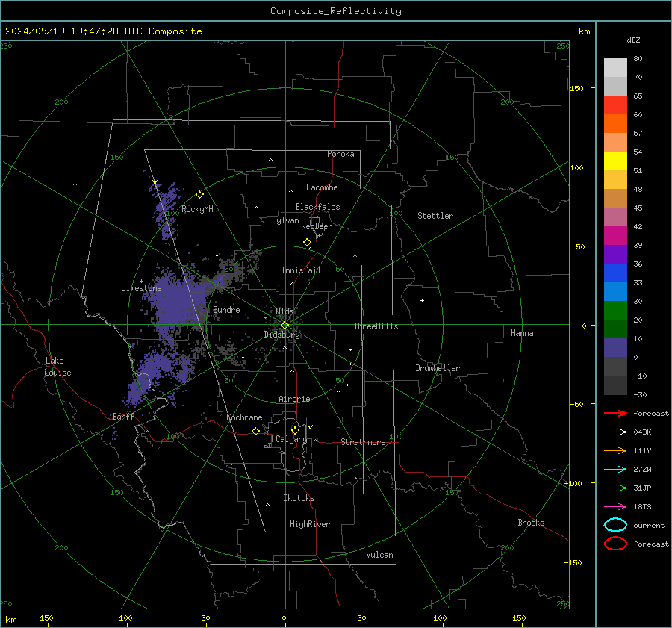Click the white plus marker west of Hanna
This screenshot has width=672, height=628.
click(x=422, y=300)
